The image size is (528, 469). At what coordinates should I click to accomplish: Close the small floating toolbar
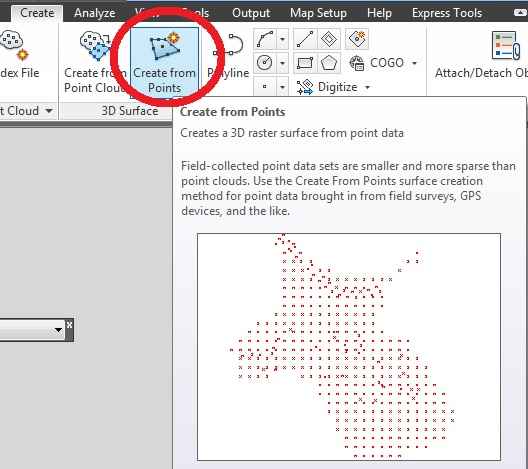coord(69,325)
